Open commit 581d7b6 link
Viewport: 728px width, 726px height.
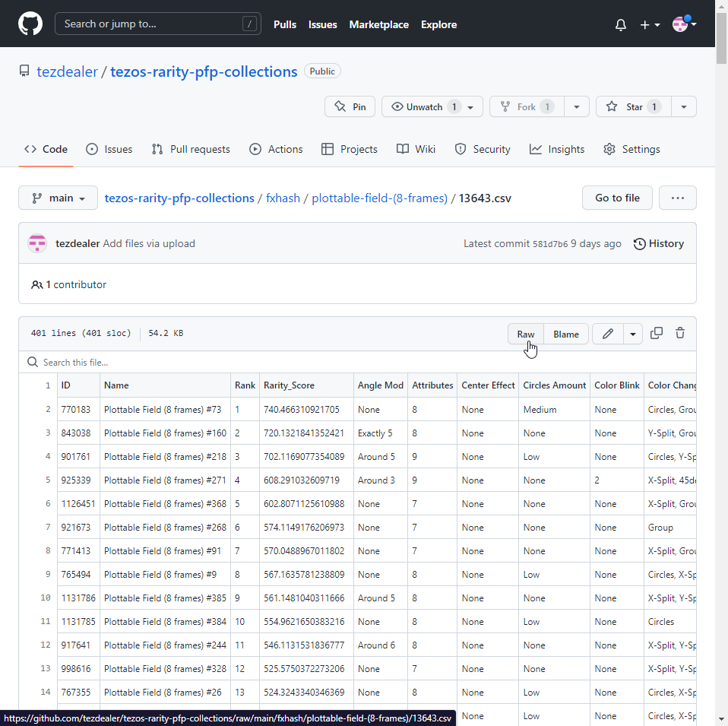tap(549, 244)
